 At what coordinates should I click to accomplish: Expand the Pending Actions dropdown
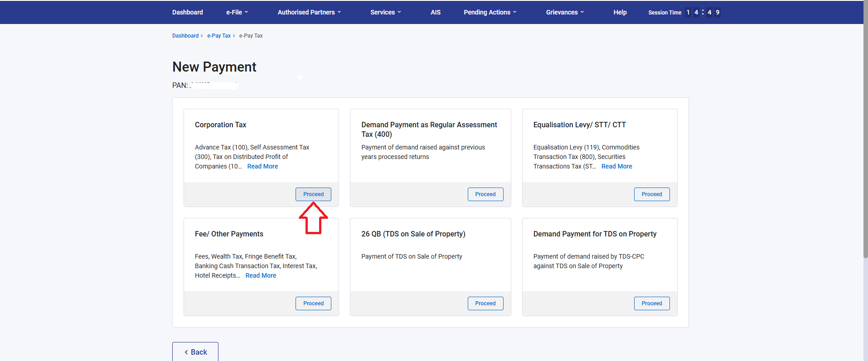(x=490, y=12)
